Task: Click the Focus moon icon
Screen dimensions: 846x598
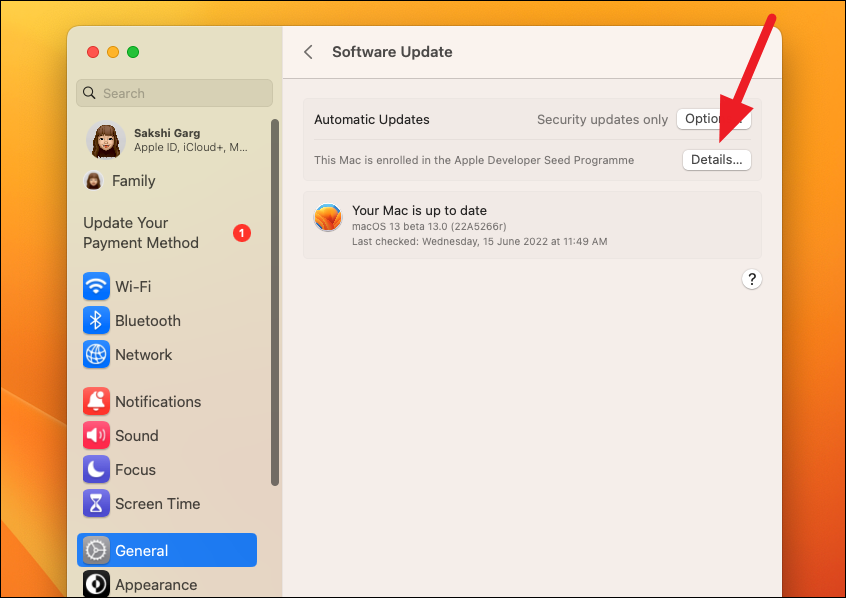Action: point(96,469)
